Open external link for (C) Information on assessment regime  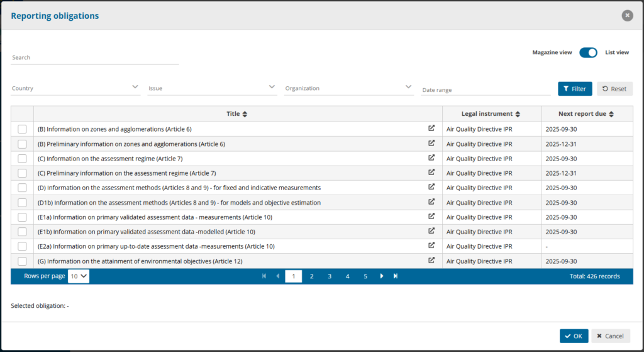pyautogui.click(x=431, y=158)
